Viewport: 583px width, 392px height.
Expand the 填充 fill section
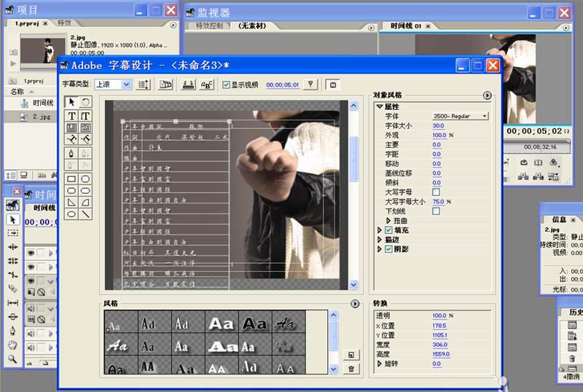379,230
